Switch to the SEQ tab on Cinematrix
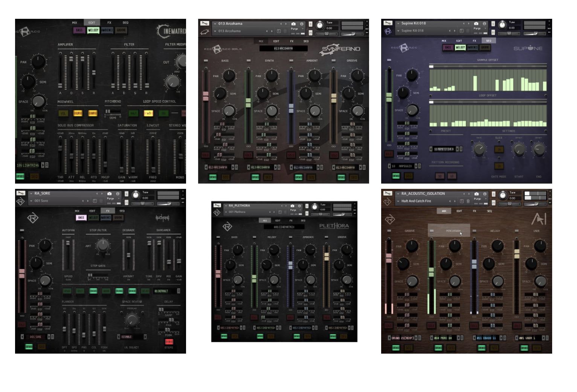The image size is (577, 392). [x=125, y=23]
